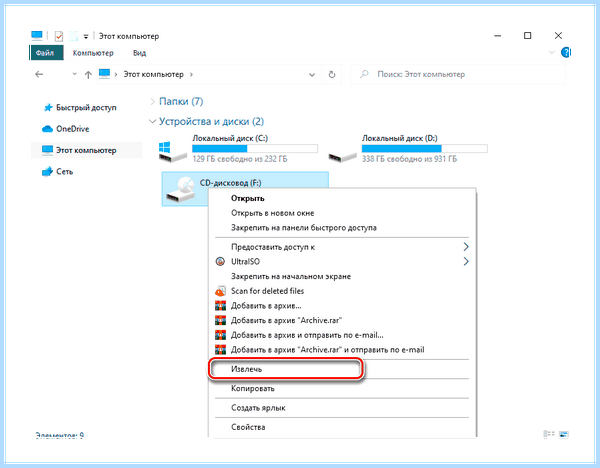The width and height of the screenshot is (600, 468).
Task: Open recent locations dropdown arrow
Action: pyautogui.click(x=75, y=74)
